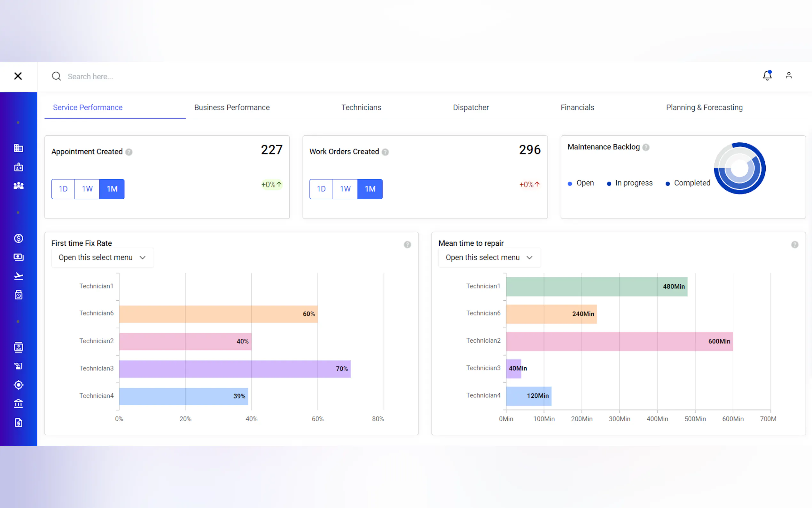Screen dimensions: 812x508
Task: Switch to the Business Performance tab
Action: point(232,107)
